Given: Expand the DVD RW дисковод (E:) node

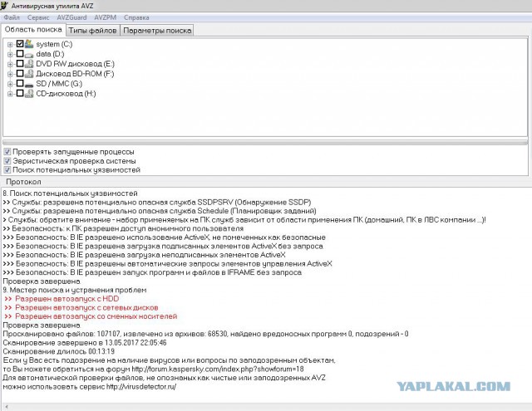Looking at the screenshot, I should tap(10, 64).
